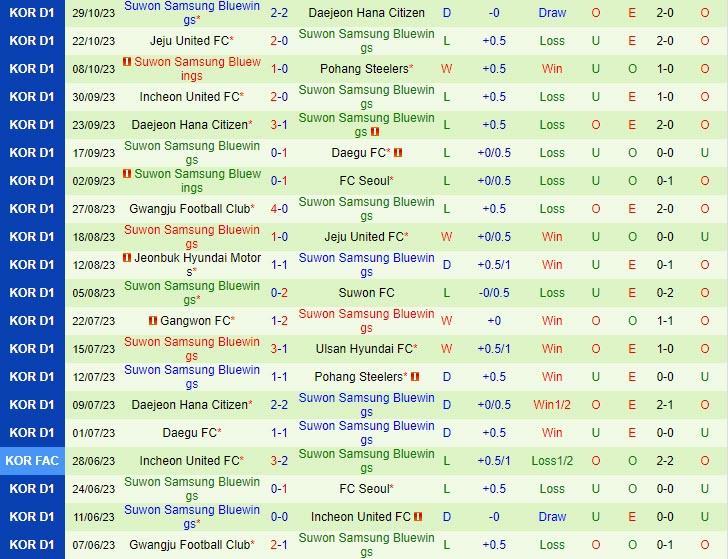Click 0-2 score against Suwon FC
728x559 pixels.
279,293
